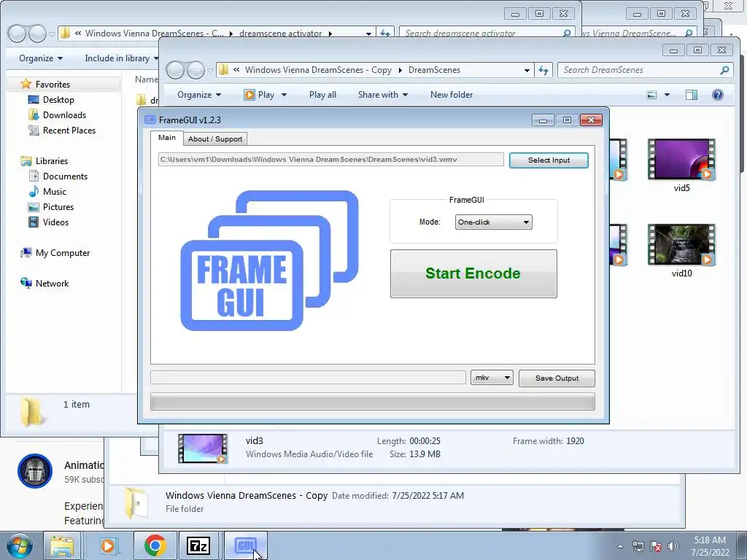
Task: Click the change view icon in DreamScenes
Action: pos(651,95)
